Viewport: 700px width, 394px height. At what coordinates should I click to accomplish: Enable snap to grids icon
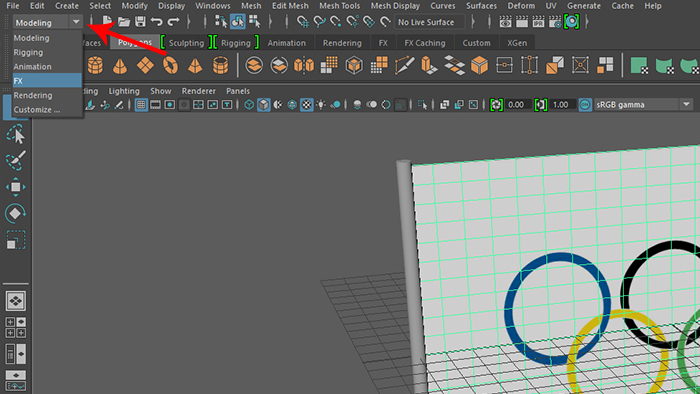[303, 21]
